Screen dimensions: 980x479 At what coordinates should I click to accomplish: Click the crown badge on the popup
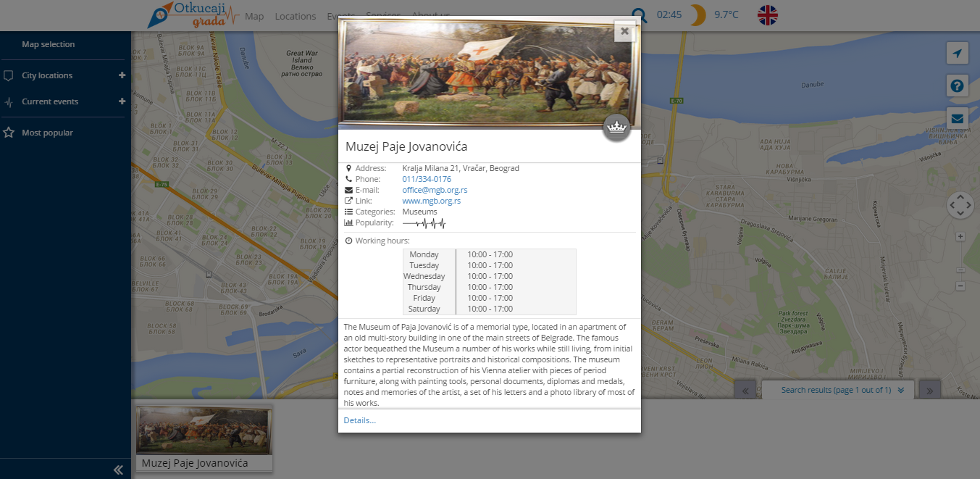pyautogui.click(x=616, y=128)
